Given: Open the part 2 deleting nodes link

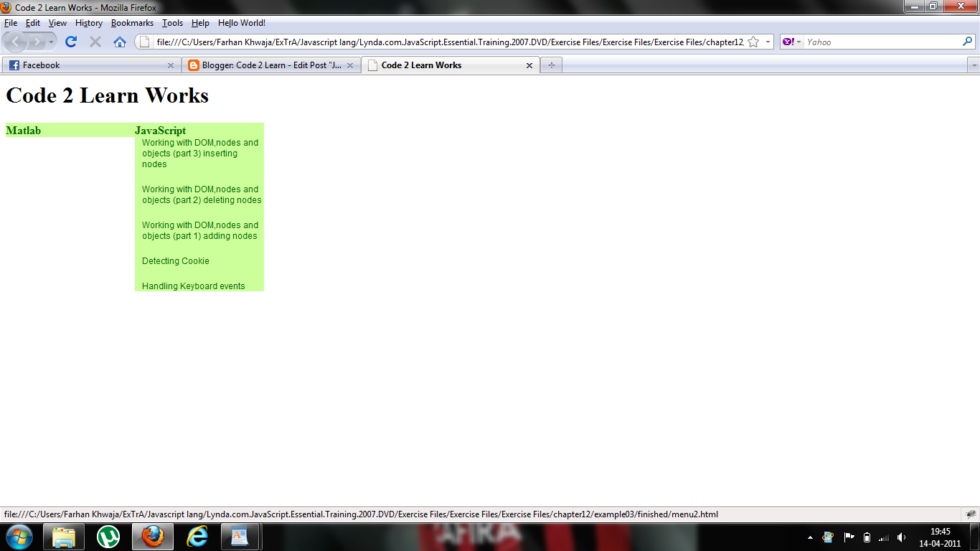Looking at the screenshot, I should (202, 195).
